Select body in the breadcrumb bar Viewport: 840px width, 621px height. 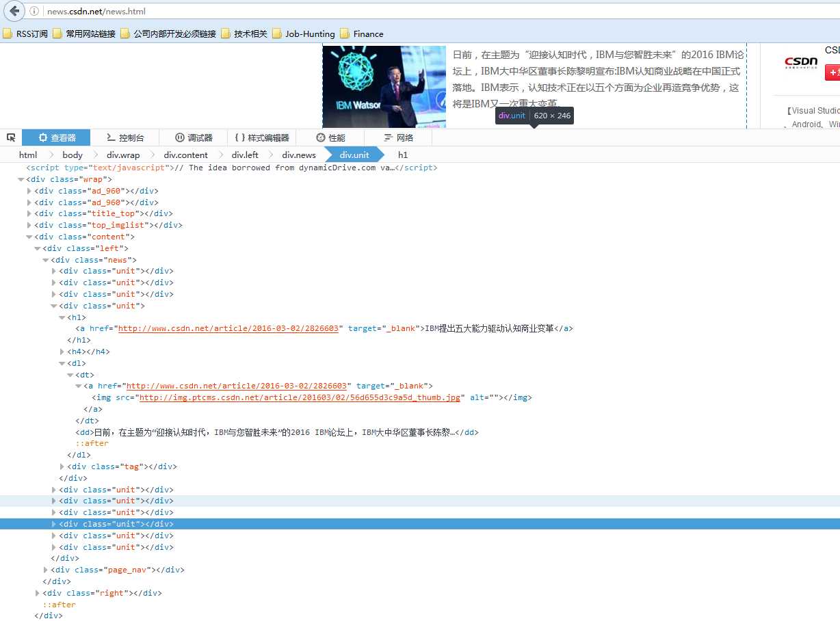click(x=73, y=155)
